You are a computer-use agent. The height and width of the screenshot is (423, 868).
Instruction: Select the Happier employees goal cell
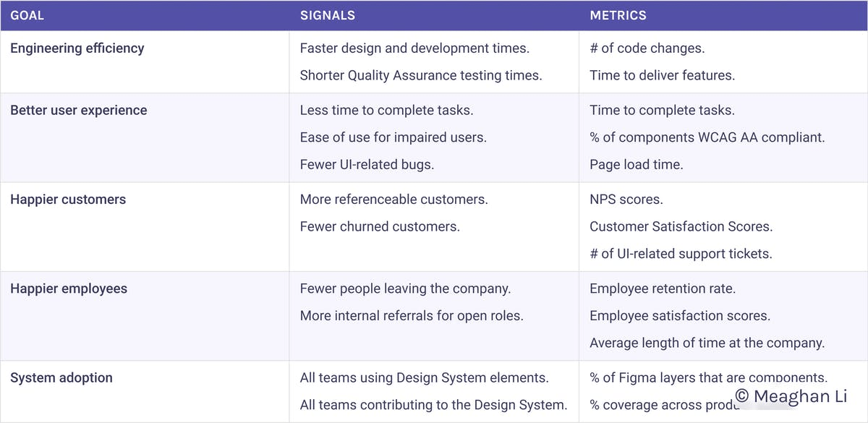145,316
